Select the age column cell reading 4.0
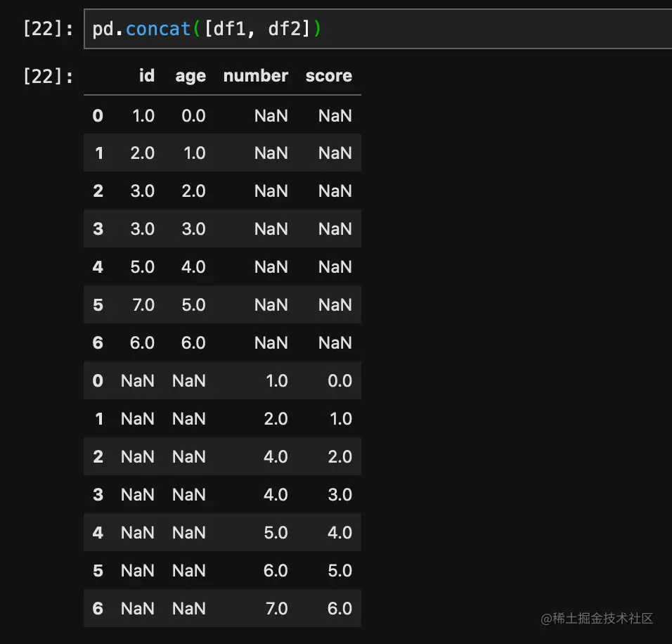 [193, 266]
